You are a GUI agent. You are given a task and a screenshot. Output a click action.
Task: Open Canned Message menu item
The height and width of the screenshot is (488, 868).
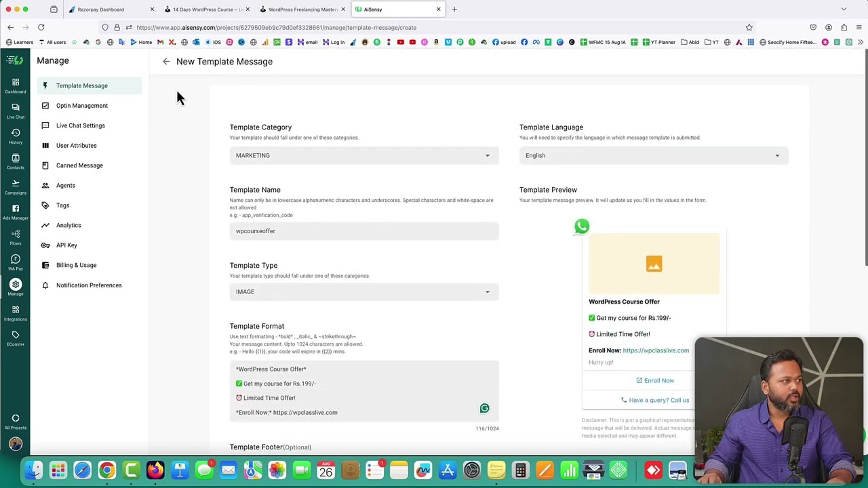tap(90, 165)
